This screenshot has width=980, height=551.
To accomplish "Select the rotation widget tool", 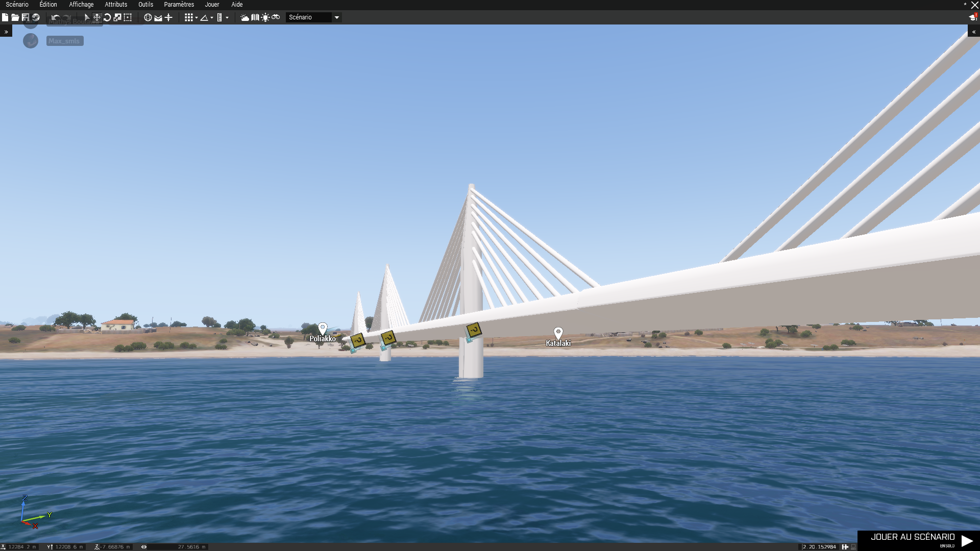I will point(107,17).
